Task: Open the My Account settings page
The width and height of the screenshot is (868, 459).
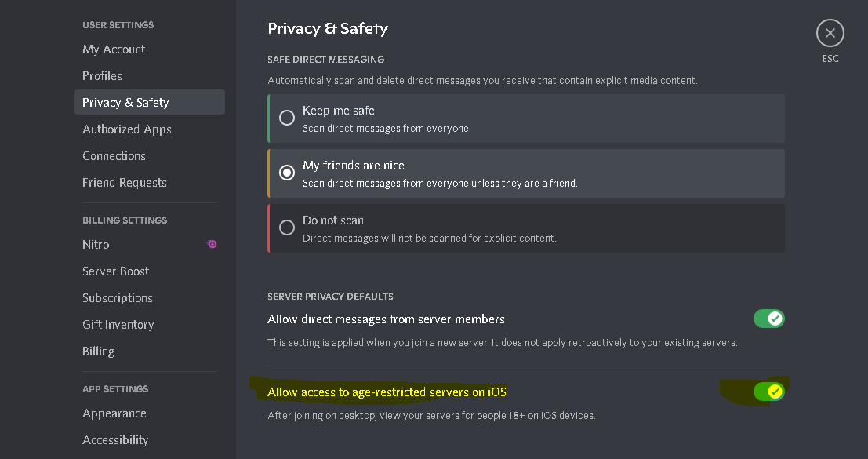Action: coord(114,49)
